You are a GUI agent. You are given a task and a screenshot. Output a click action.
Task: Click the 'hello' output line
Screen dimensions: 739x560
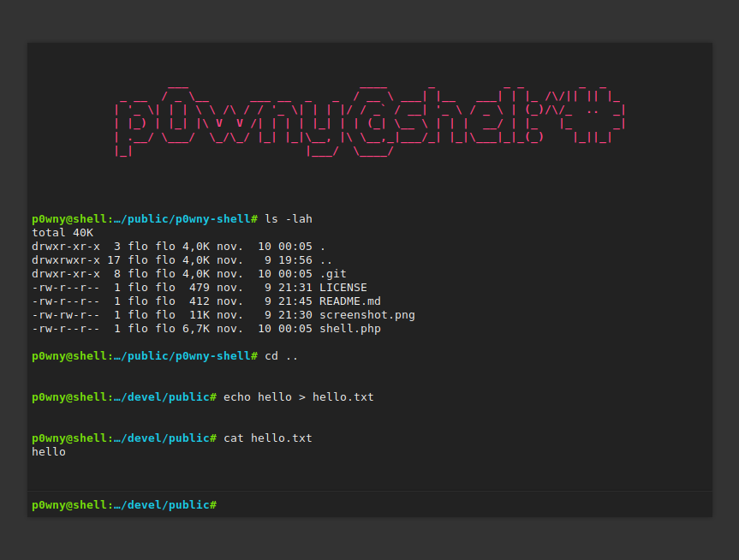point(49,451)
